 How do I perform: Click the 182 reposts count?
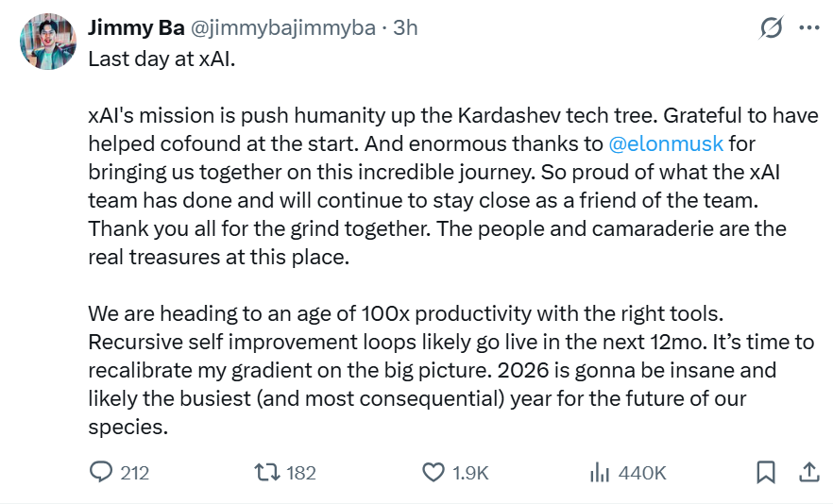point(301,473)
